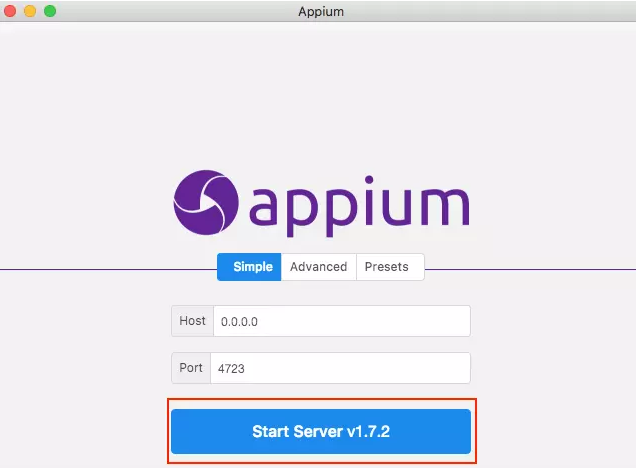
Task: Focus the Port input field
Action: pos(340,368)
